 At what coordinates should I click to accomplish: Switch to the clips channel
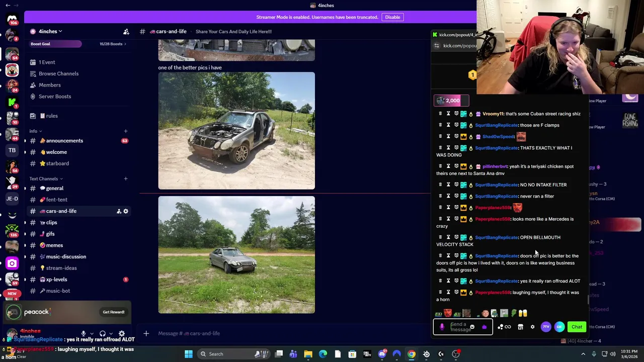(78, 222)
